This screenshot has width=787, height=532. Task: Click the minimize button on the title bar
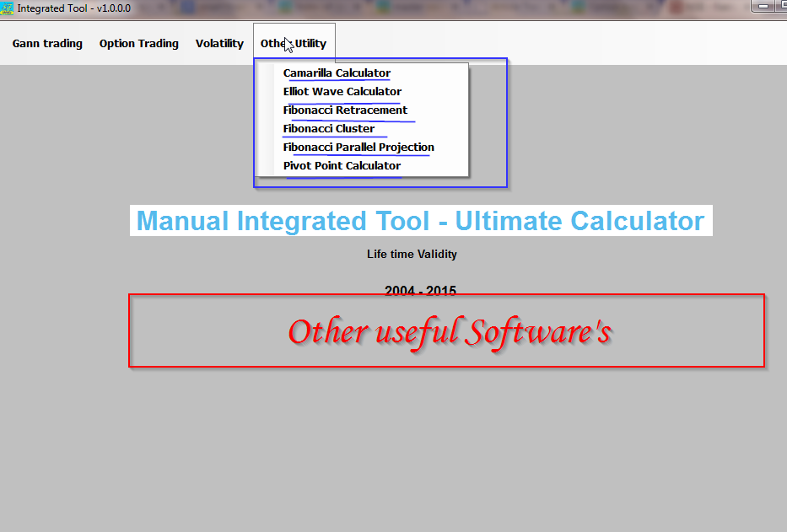click(762, 5)
